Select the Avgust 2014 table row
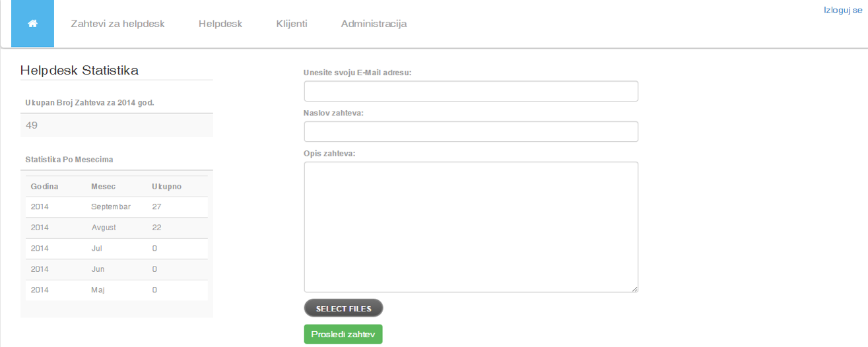Image resolution: width=868 pixels, height=347 pixels. (x=116, y=228)
